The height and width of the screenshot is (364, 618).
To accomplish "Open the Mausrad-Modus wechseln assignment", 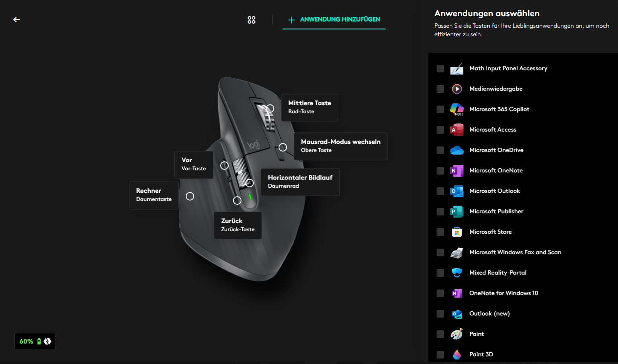I will click(x=341, y=146).
